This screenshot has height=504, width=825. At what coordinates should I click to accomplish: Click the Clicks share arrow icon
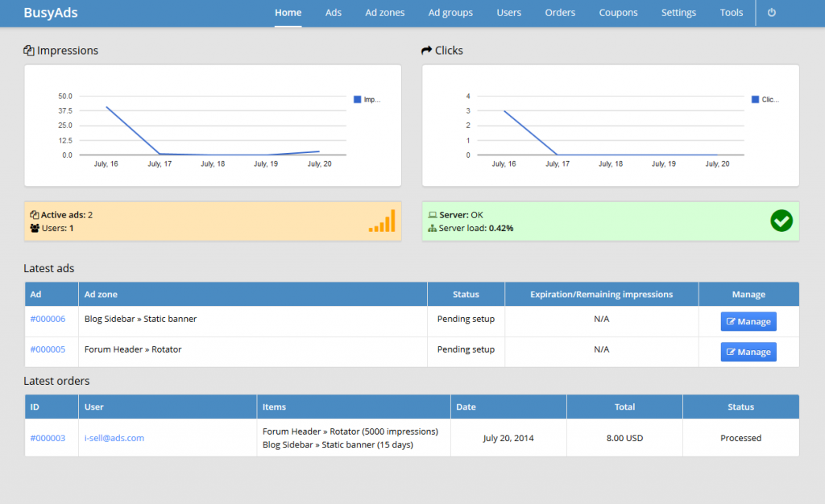(x=427, y=51)
